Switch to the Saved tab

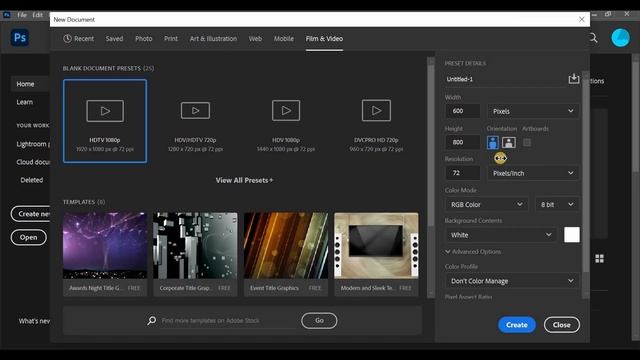coord(114,39)
